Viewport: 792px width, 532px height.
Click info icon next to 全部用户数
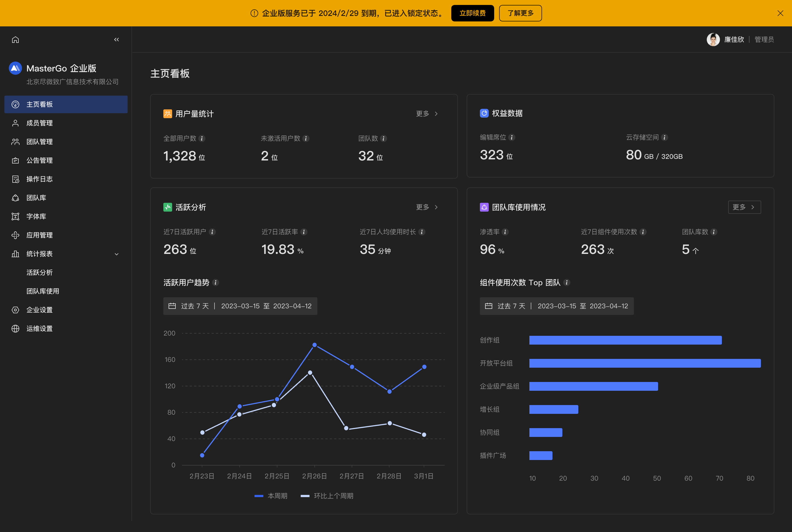coord(202,138)
